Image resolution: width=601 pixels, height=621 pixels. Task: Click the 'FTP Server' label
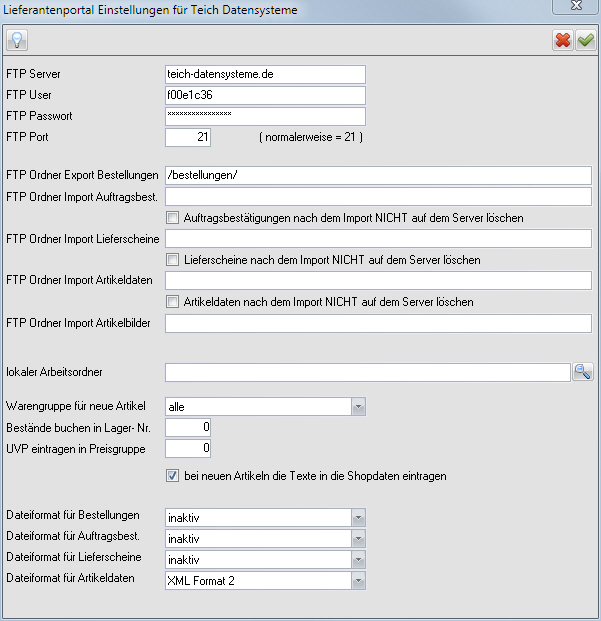(x=33, y=74)
